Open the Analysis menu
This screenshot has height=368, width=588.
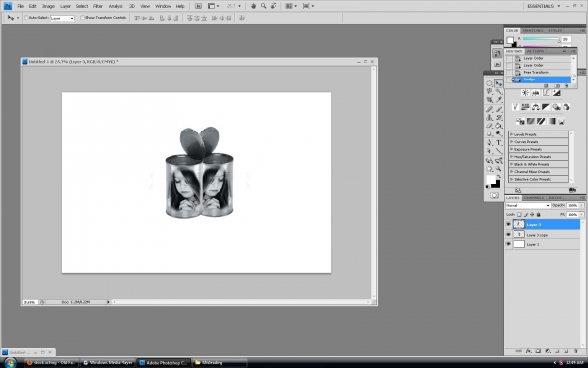(116, 6)
